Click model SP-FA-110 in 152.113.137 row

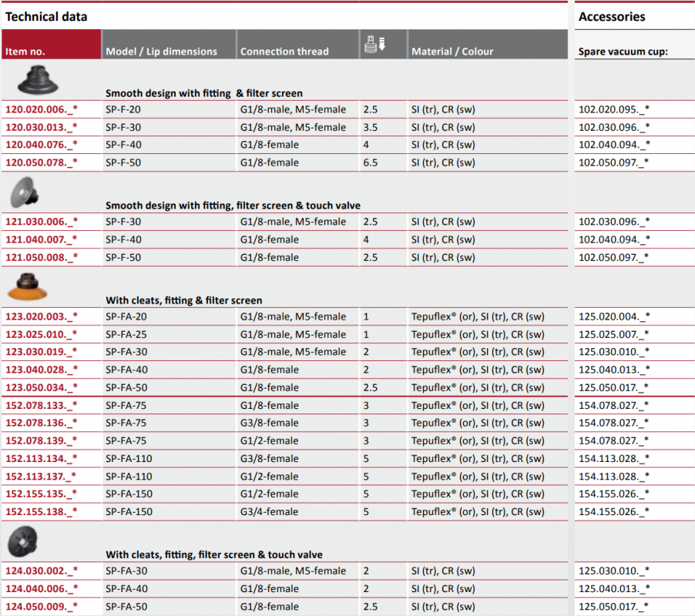(129, 477)
